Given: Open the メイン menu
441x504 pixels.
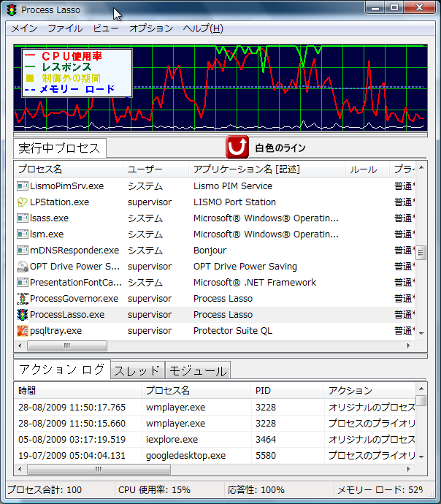Looking at the screenshot, I should 24,28.
